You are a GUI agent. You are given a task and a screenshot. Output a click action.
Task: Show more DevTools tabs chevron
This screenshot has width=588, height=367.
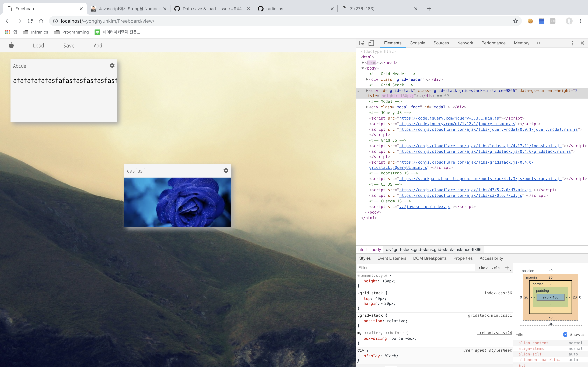(x=538, y=43)
